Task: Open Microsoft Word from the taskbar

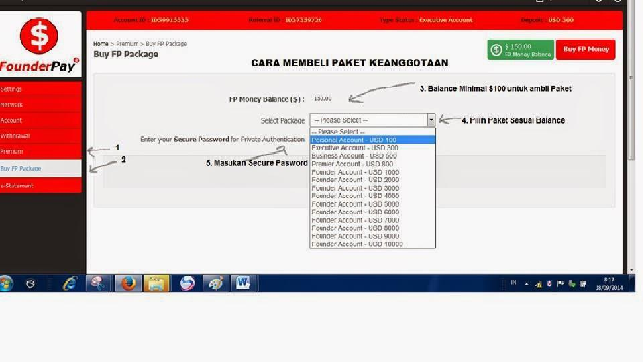Action: point(242,283)
